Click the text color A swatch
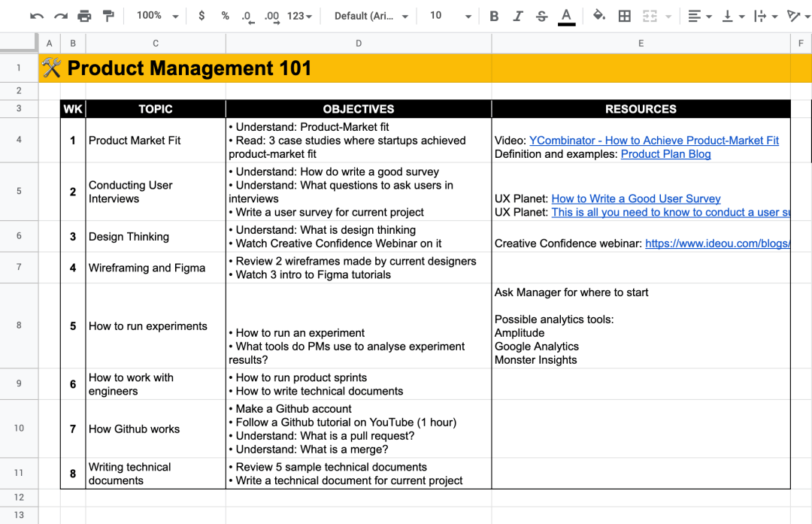Screen dimensions: 812x524 pos(566,16)
